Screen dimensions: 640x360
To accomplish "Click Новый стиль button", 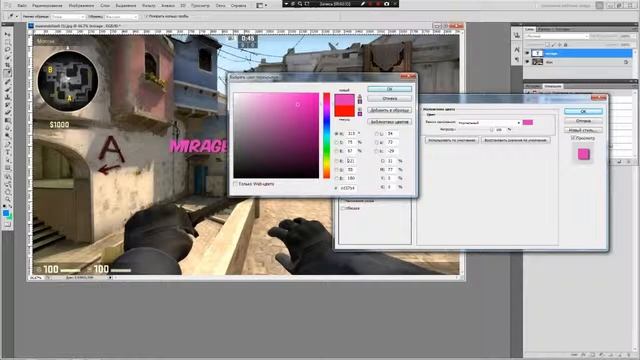I will (x=583, y=130).
